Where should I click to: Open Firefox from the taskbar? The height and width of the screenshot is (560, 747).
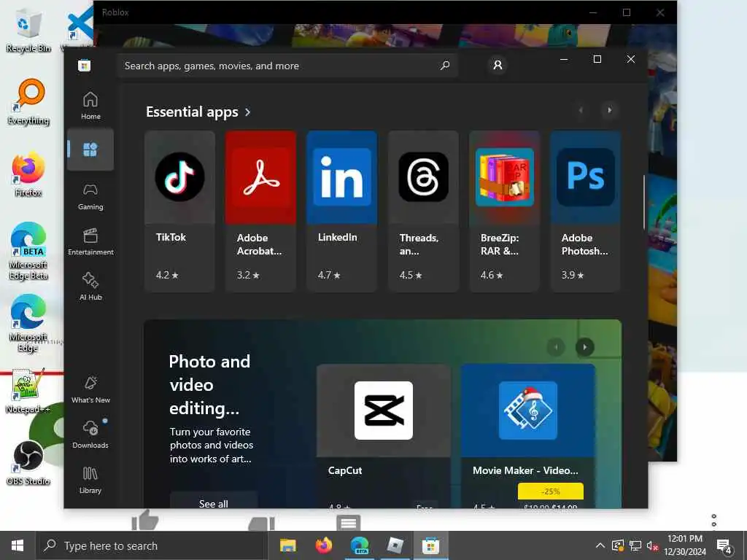coord(324,545)
